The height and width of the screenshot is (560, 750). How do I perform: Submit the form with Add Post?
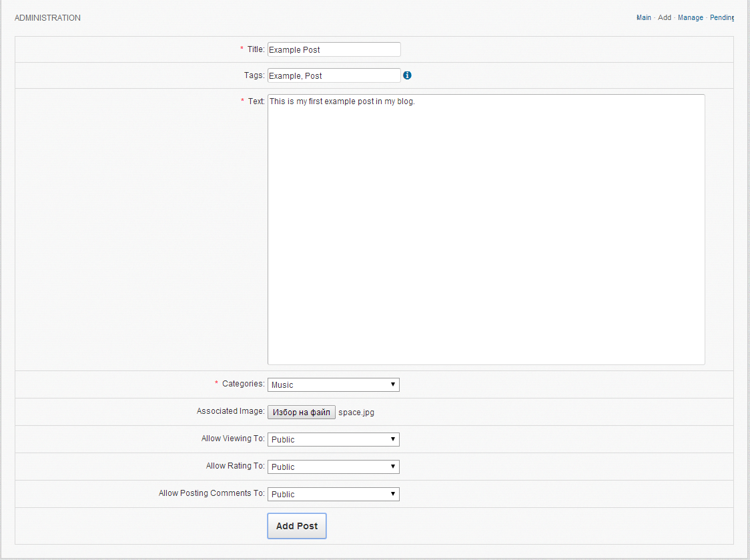297,526
